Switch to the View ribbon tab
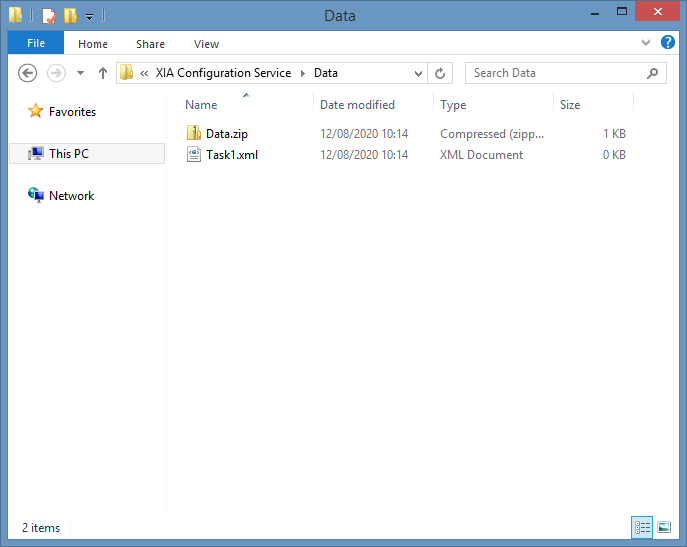687x547 pixels. [206, 44]
